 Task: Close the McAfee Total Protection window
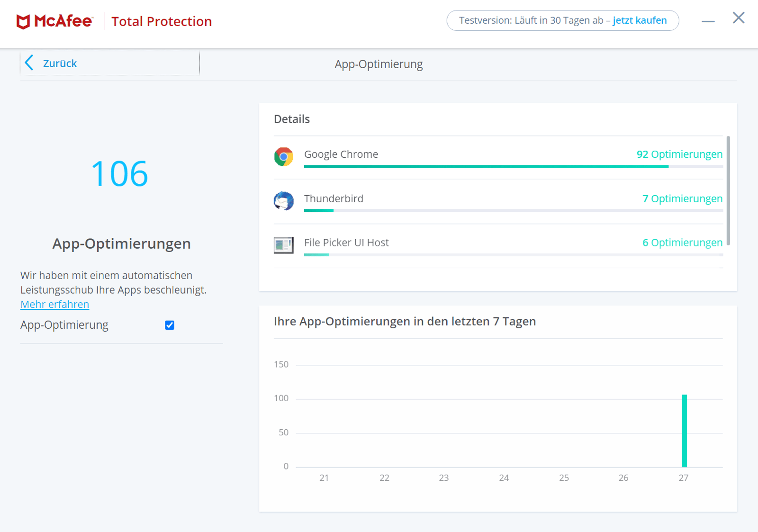738,18
